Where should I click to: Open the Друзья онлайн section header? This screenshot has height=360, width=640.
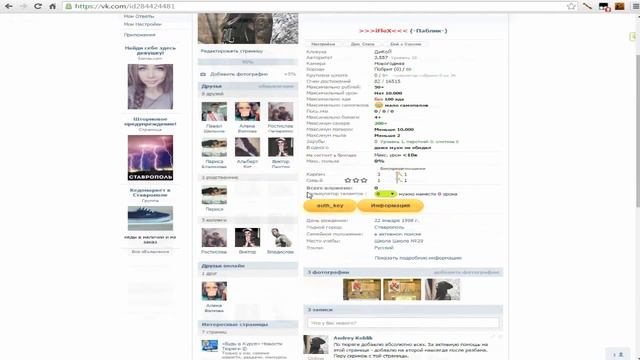[x=248, y=266]
